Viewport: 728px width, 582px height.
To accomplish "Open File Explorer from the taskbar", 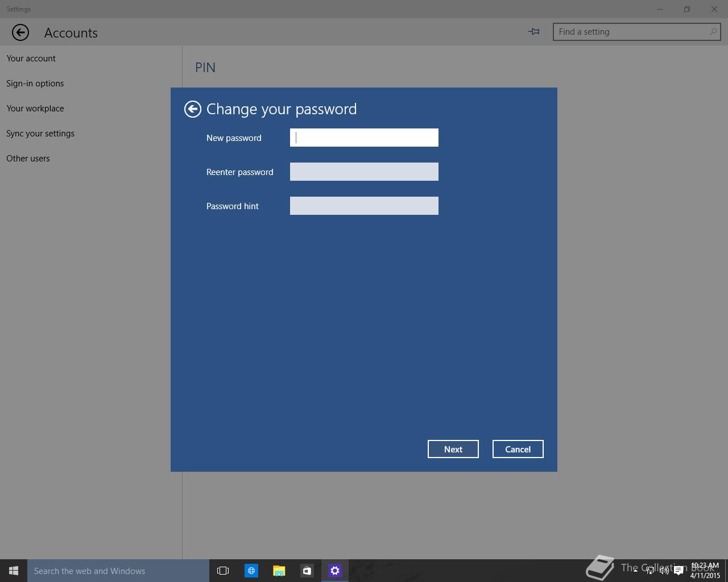I will click(279, 571).
